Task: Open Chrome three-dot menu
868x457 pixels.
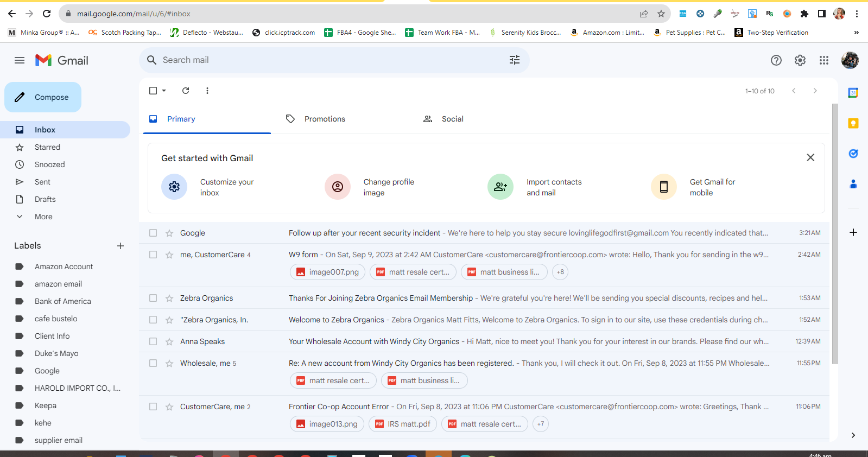Action: (x=857, y=14)
